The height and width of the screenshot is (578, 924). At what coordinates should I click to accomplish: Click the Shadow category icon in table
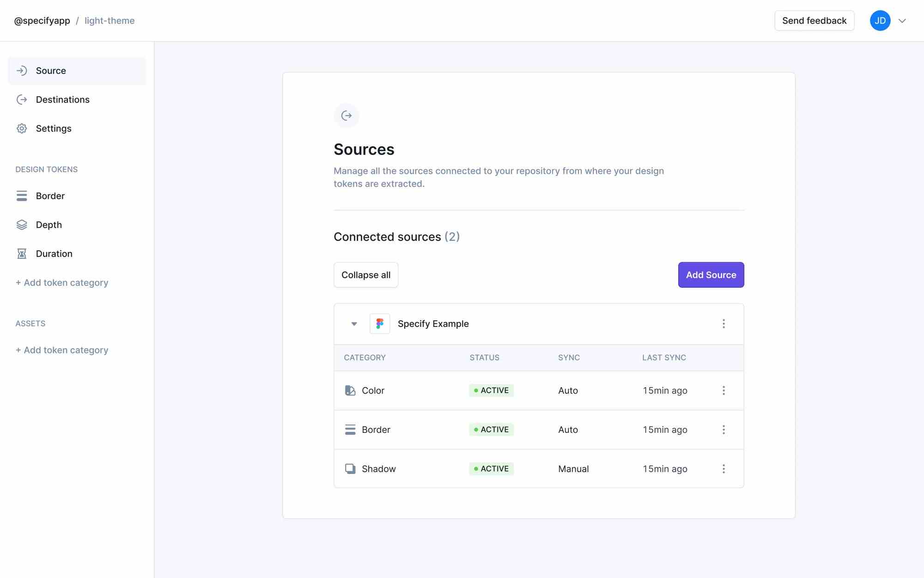click(350, 469)
